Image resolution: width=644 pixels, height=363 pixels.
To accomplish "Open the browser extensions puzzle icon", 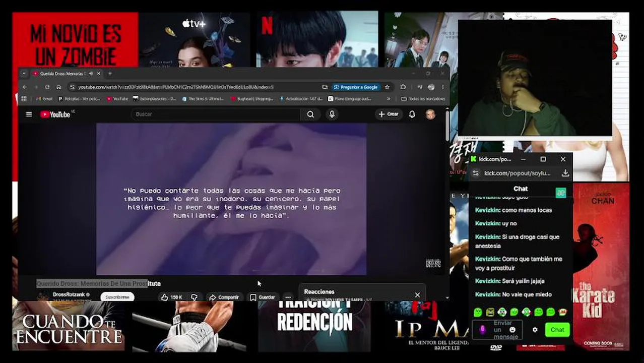I will tap(403, 87).
